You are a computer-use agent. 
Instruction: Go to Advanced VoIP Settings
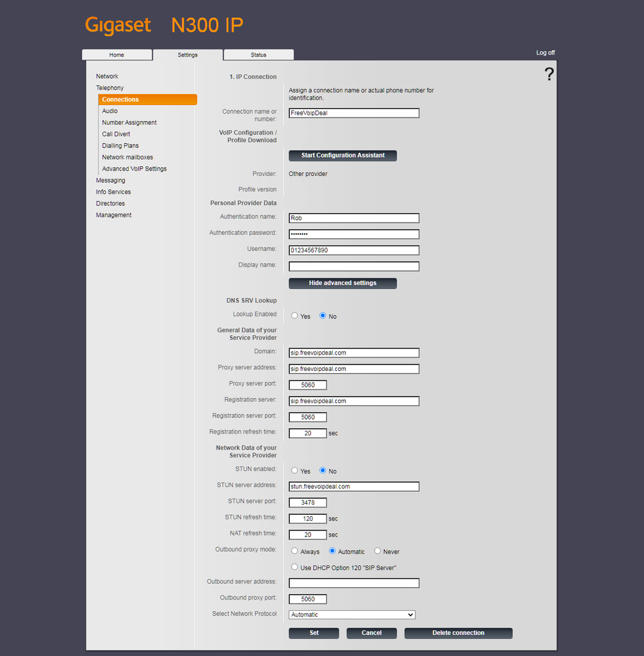pyautogui.click(x=134, y=169)
